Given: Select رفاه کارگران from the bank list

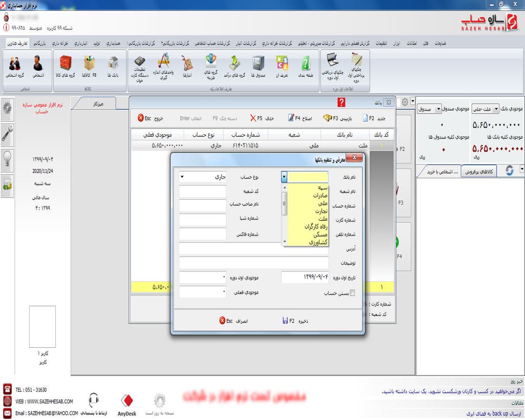Looking at the screenshot, I should click(308, 225).
